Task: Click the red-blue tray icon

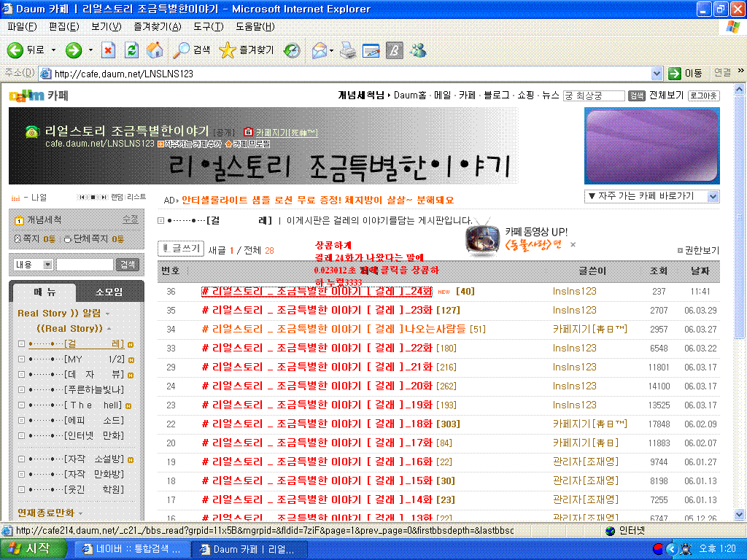Action: [x=658, y=549]
